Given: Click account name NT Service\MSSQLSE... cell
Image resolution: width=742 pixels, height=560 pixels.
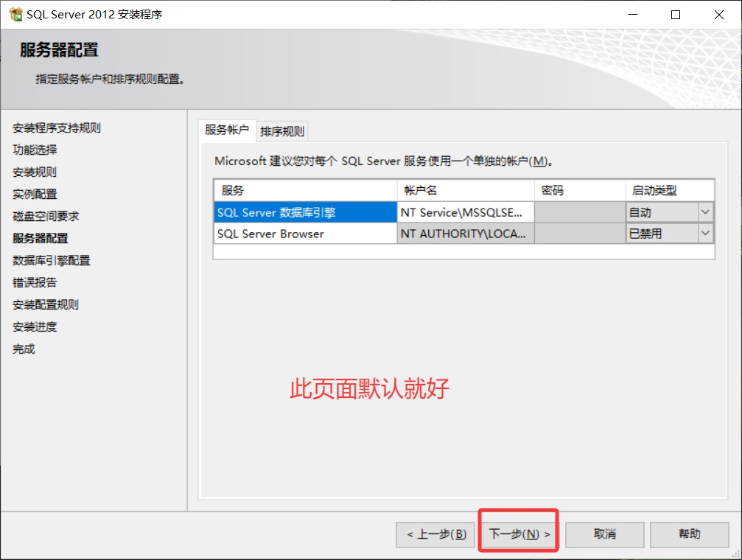Looking at the screenshot, I should [x=466, y=212].
